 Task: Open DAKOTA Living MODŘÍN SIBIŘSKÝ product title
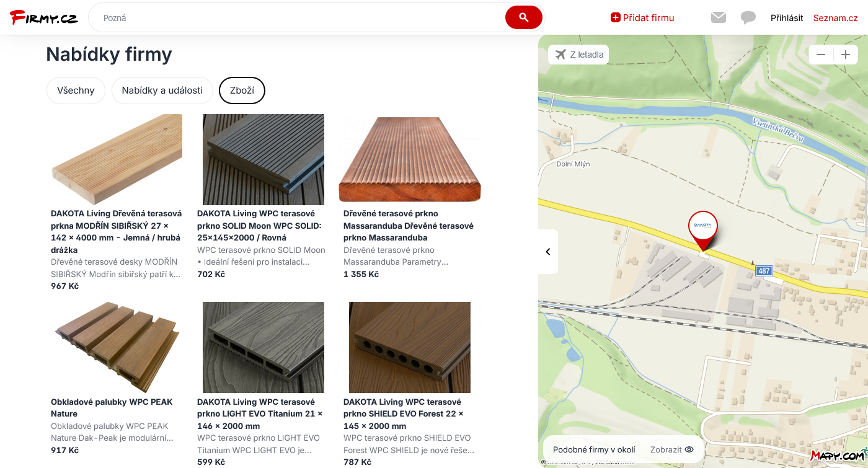click(x=117, y=232)
